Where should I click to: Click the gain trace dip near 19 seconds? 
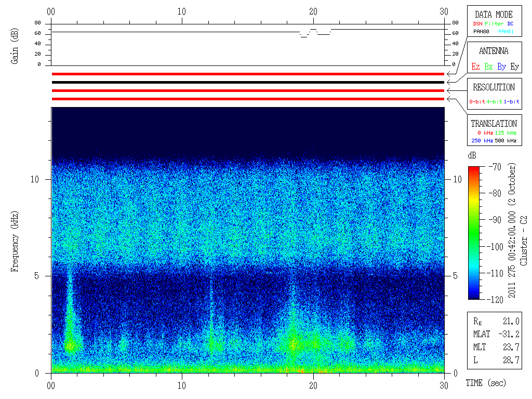click(304, 36)
